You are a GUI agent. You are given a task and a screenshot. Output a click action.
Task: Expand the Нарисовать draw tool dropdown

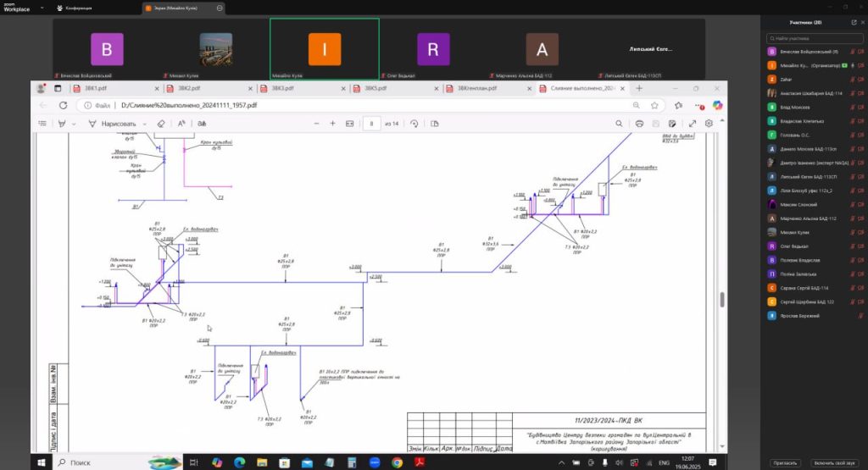click(145, 124)
